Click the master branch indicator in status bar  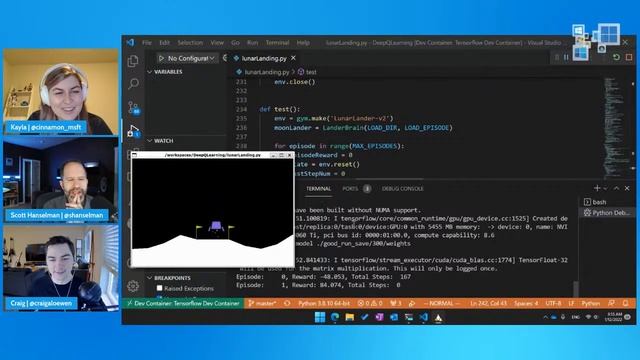click(x=262, y=303)
